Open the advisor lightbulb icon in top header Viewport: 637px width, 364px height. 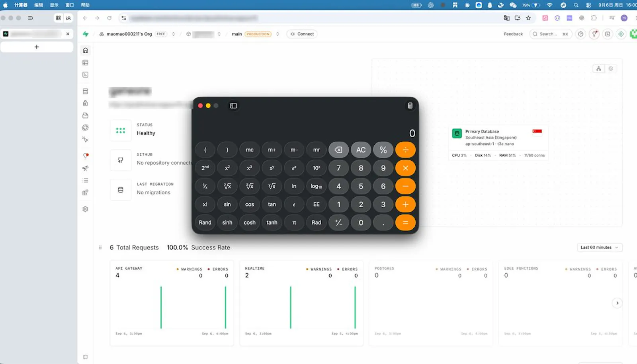[x=594, y=34]
